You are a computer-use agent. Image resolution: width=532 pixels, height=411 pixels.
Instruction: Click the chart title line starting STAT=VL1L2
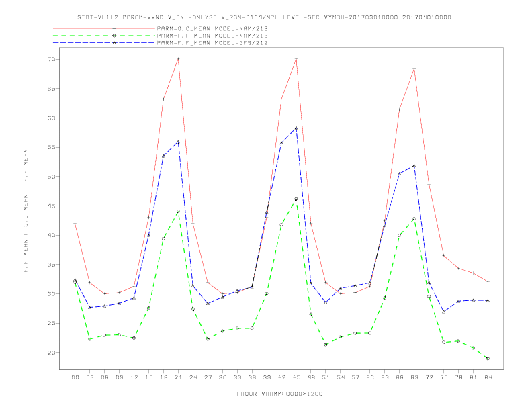point(264,17)
